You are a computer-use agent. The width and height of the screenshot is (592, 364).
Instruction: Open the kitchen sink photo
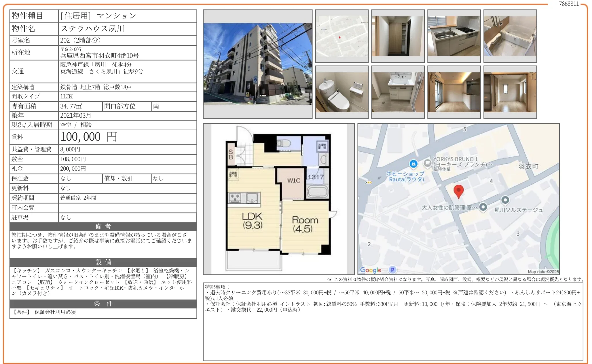tap(454, 36)
